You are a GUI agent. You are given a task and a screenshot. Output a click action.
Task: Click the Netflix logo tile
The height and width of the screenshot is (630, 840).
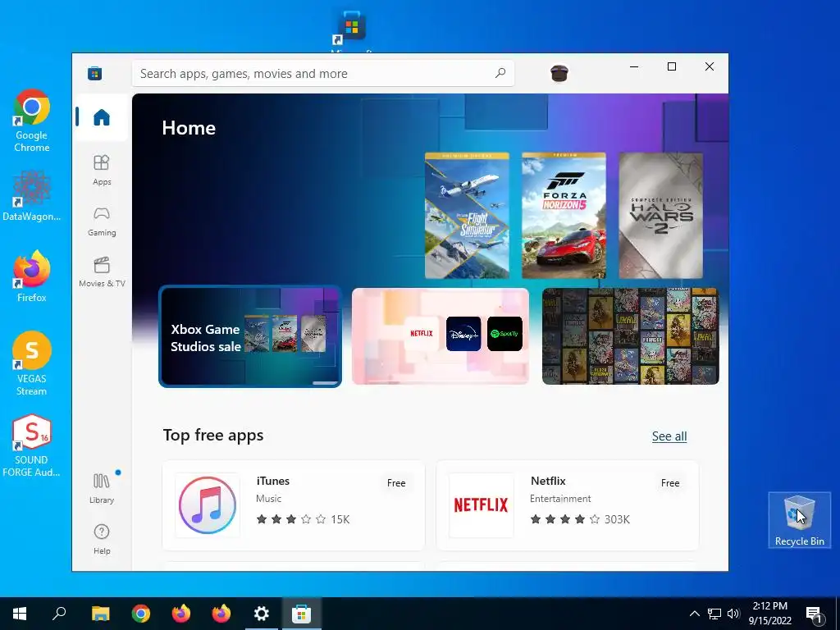(481, 504)
